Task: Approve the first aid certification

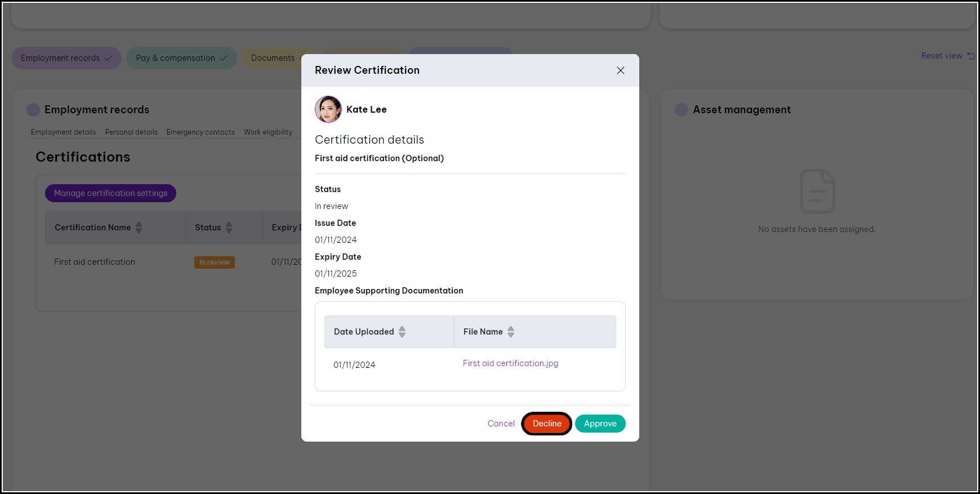Action: [x=600, y=424]
